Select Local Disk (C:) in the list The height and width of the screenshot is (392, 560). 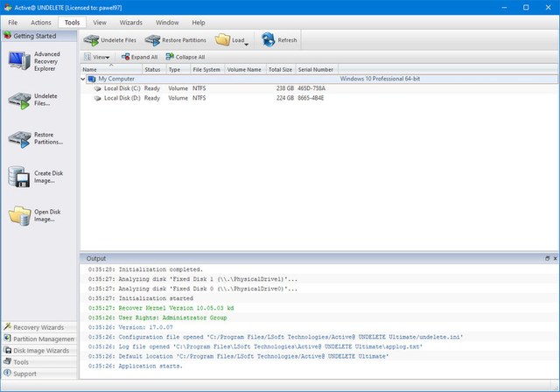point(122,88)
